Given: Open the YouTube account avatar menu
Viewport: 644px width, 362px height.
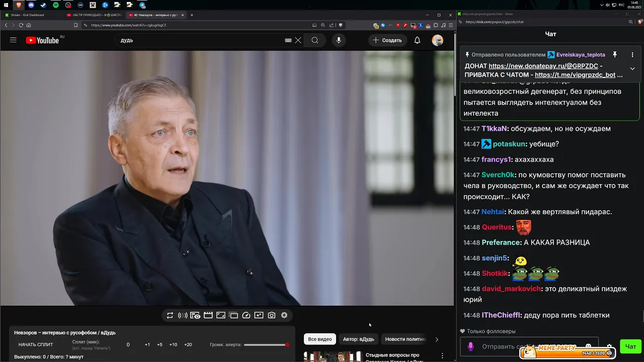Looking at the screenshot, I should (x=438, y=40).
